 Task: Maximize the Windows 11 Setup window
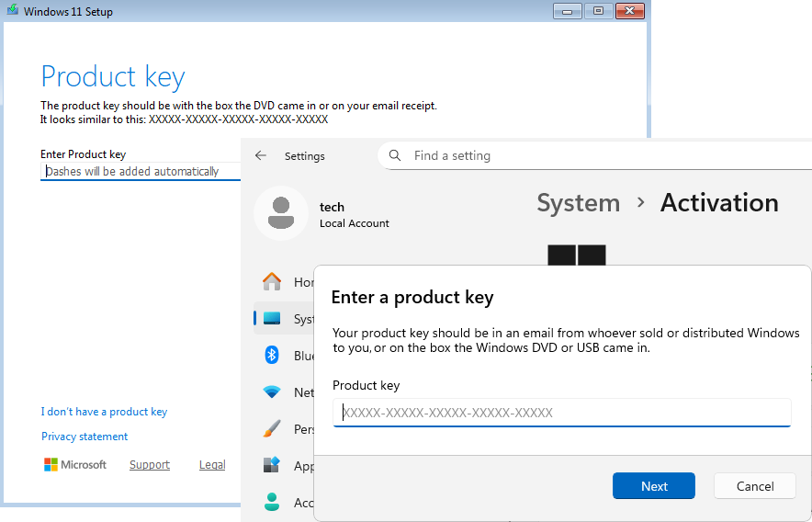click(598, 11)
